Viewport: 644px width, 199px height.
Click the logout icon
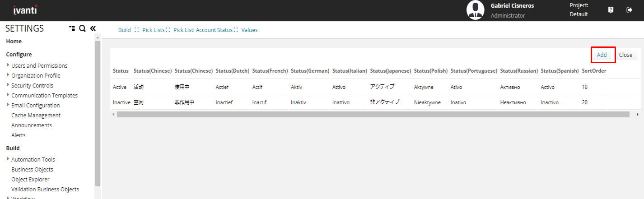[629, 10]
